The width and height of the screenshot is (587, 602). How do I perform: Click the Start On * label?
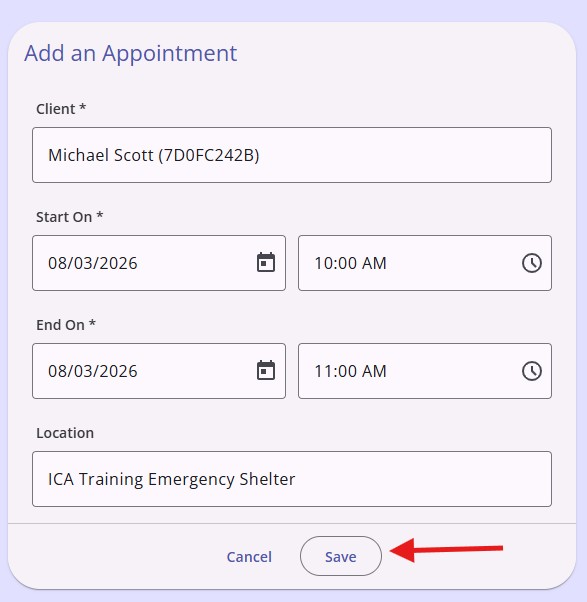click(x=69, y=217)
